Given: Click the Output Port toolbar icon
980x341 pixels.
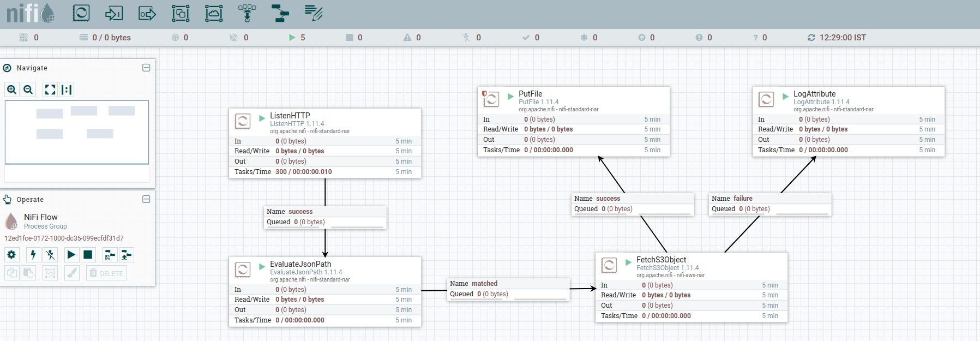Looking at the screenshot, I should [147, 13].
